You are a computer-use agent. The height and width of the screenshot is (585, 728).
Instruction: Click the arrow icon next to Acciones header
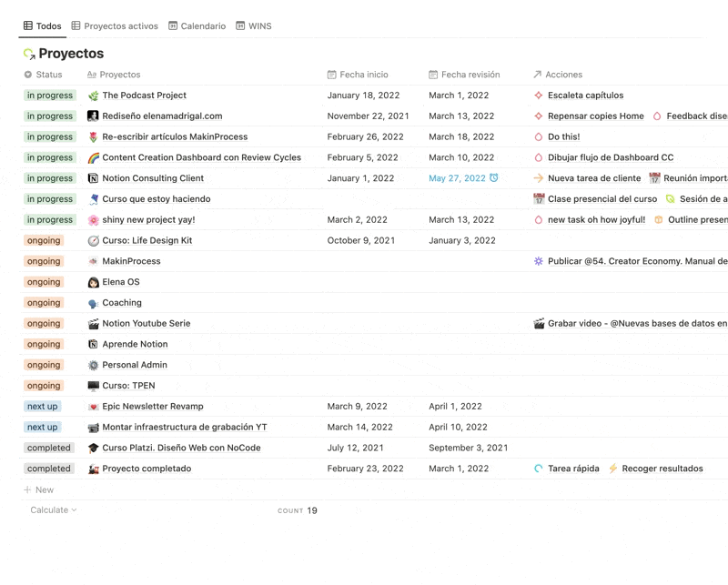pyautogui.click(x=539, y=75)
